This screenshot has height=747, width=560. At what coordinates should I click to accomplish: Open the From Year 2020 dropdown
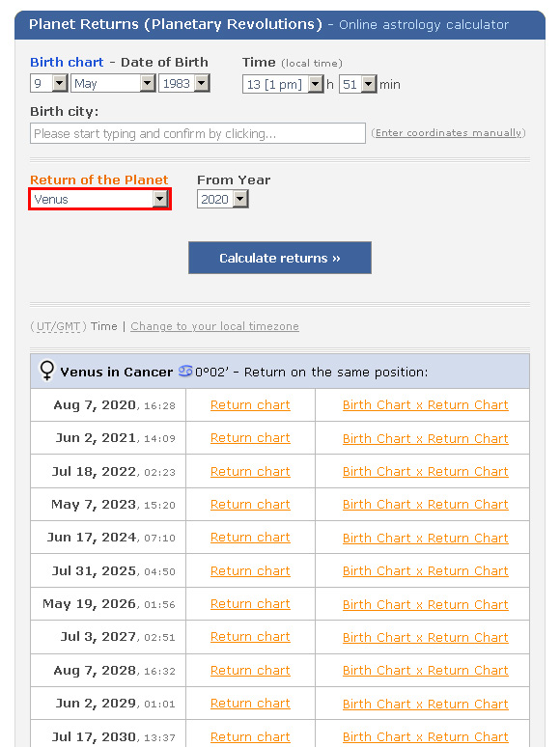(x=223, y=199)
